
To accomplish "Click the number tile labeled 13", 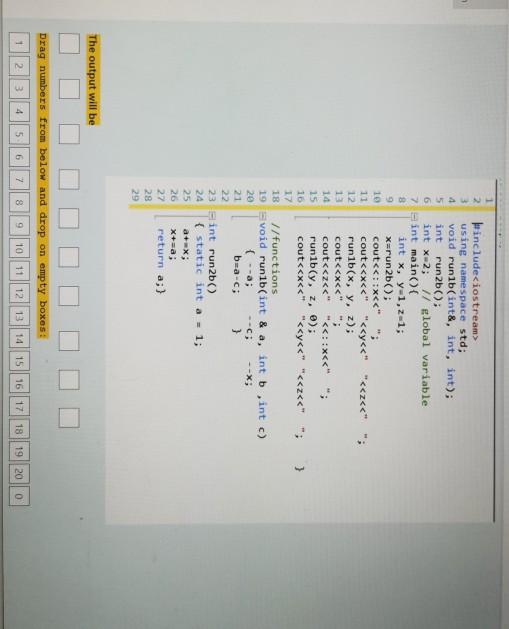I will (x=19, y=318).
